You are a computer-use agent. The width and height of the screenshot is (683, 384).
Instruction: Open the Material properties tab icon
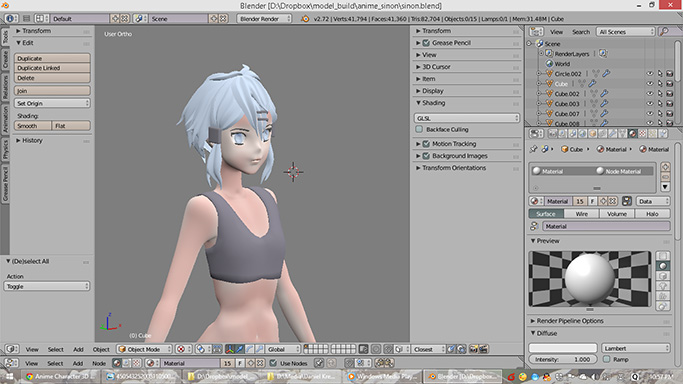pyautogui.click(x=632, y=134)
